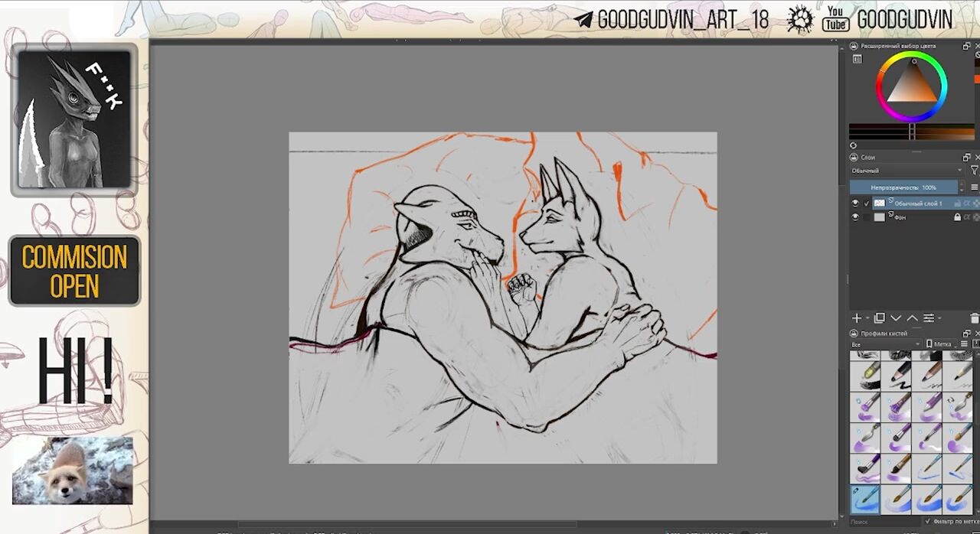Image resolution: width=980 pixels, height=534 pixels.
Task: Move layer down with the down arrow
Action: pos(896,318)
